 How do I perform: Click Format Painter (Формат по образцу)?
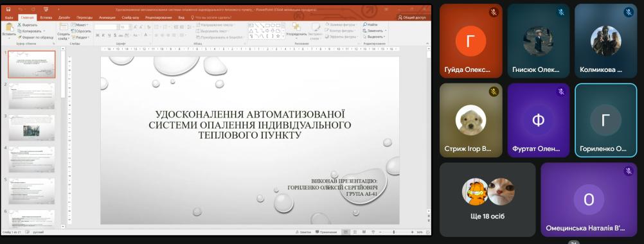(36, 37)
